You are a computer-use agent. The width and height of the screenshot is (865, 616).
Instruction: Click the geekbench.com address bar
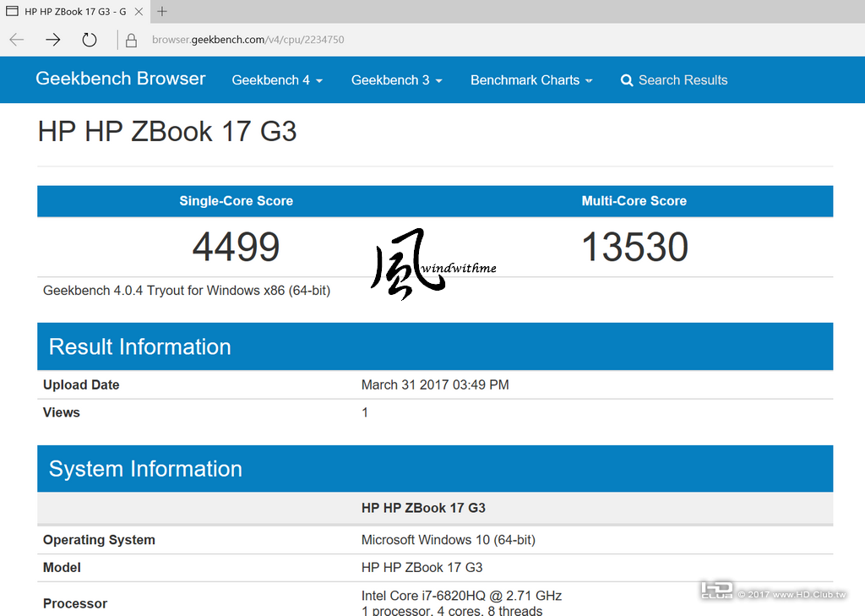[x=248, y=40]
